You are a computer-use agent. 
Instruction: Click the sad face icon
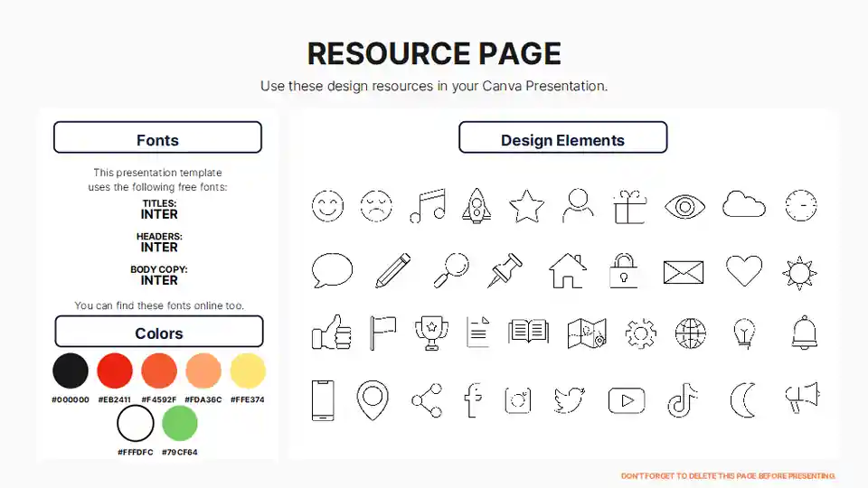[376, 206]
